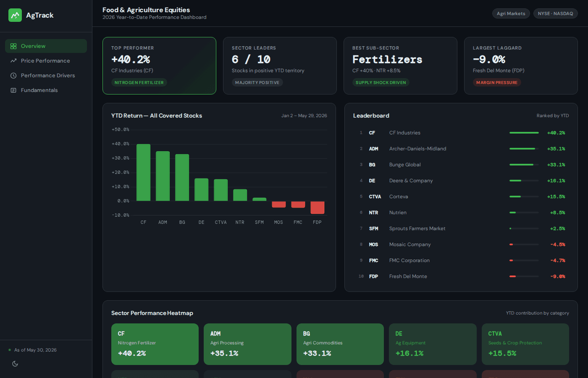The image size is (588, 378).
Task: Click the CF Industries progress bar
Action: 524,133
